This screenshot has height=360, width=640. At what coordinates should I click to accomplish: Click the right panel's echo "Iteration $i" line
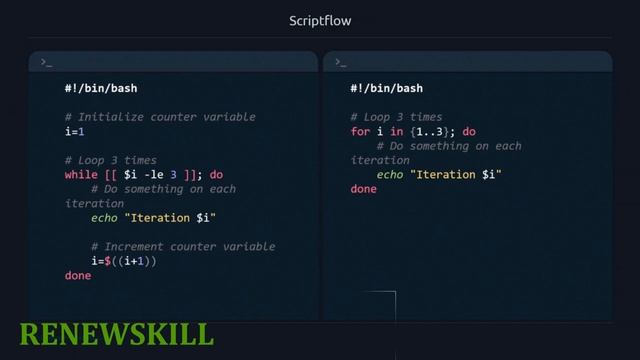tap(439, 175)
